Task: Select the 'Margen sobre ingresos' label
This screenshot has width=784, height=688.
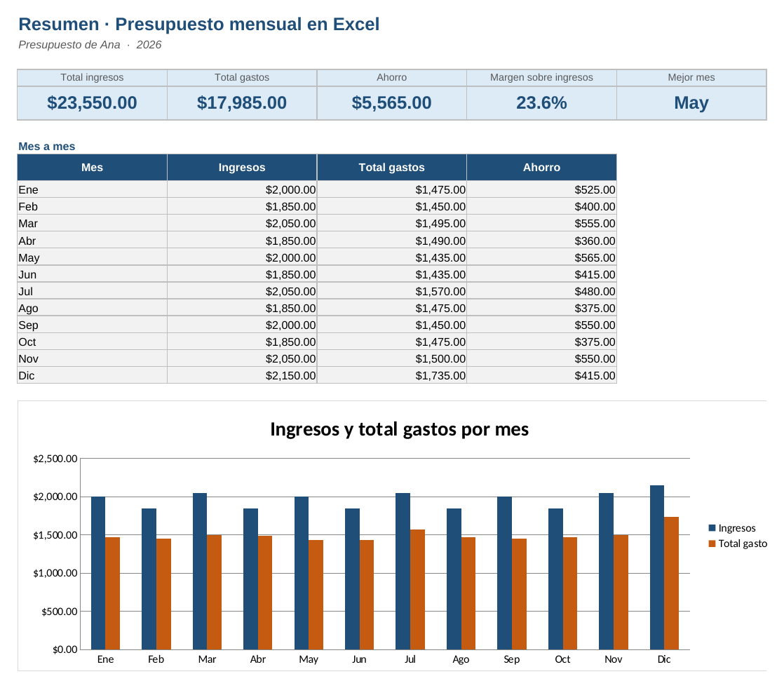Action: (x=541, y=78)
